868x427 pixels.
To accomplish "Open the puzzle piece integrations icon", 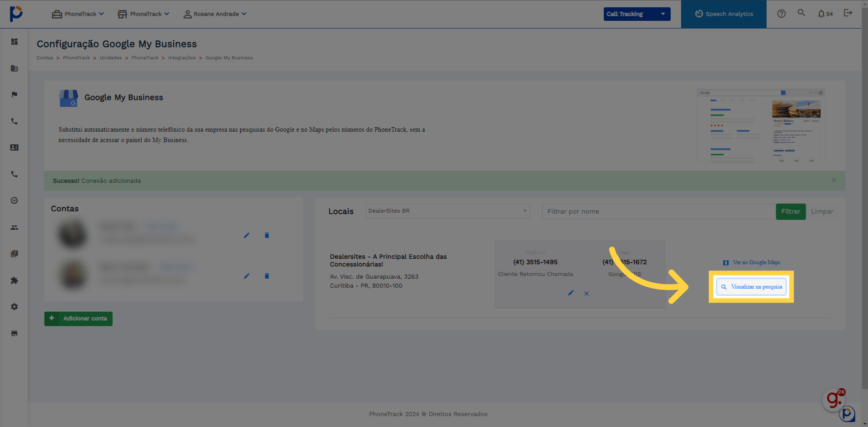I will [x=14, y=280].
